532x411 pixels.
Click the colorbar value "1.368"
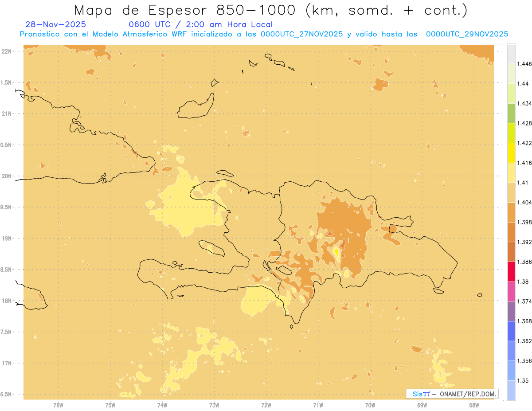524,321
